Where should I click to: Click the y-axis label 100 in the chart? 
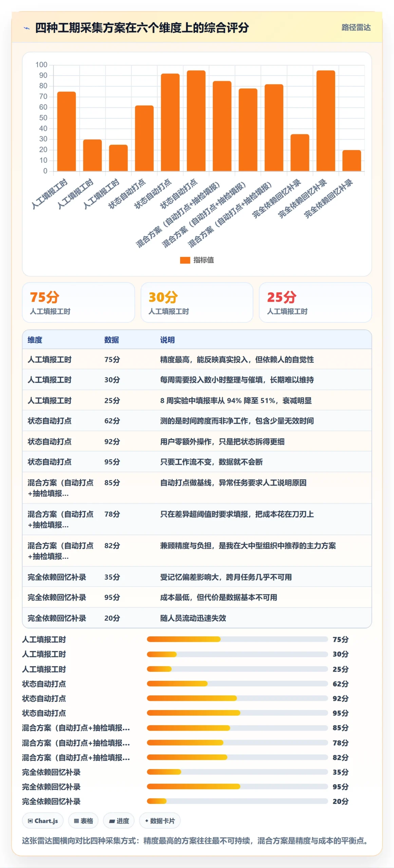pyautogui.click(x=41, y=64)
